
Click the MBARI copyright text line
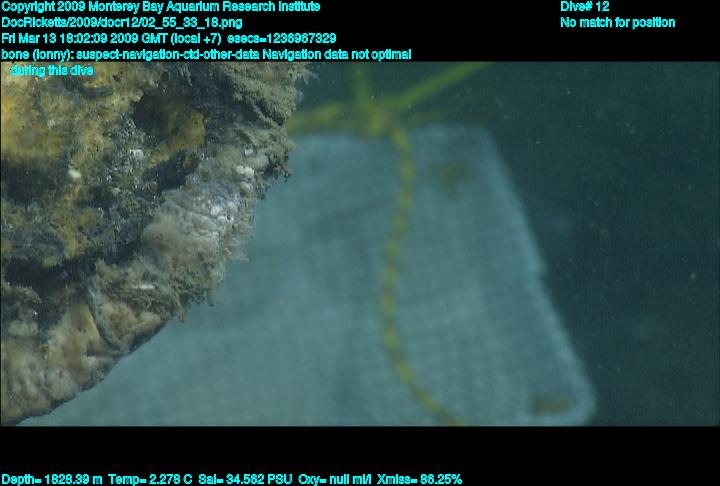[160, 7]
